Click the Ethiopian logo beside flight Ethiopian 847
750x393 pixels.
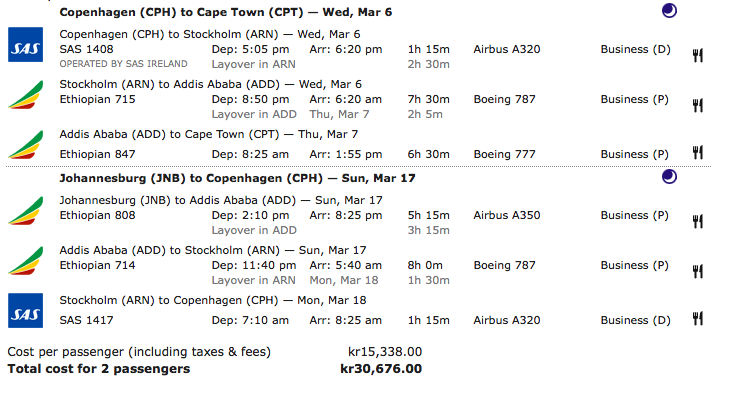click(x=25, y=145)
